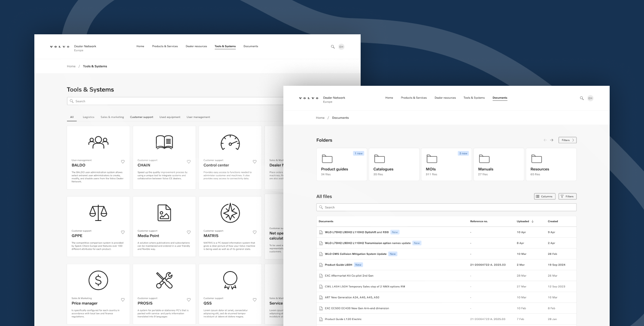
Task: Select the Control center gauge icon
Action: (x=230, y=142)
